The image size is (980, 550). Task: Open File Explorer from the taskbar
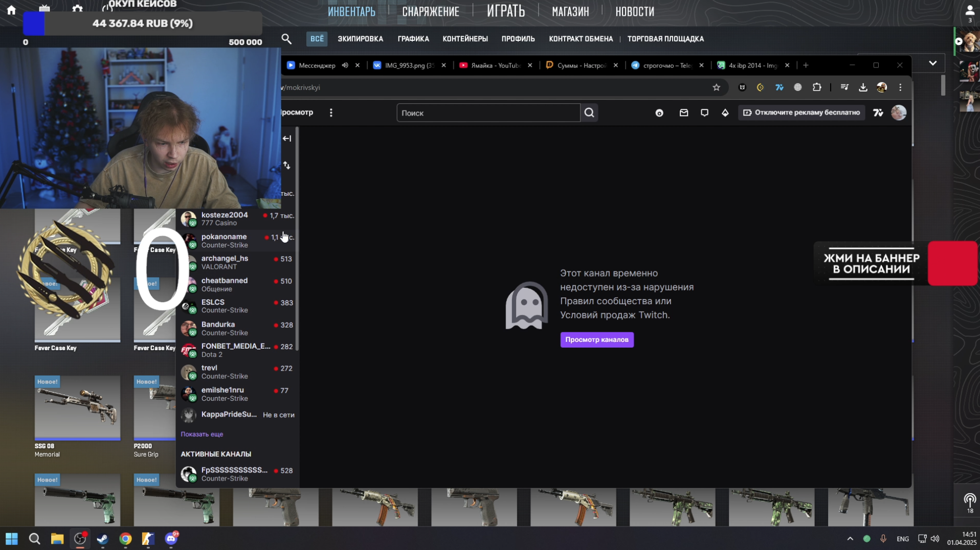point(57,539)
